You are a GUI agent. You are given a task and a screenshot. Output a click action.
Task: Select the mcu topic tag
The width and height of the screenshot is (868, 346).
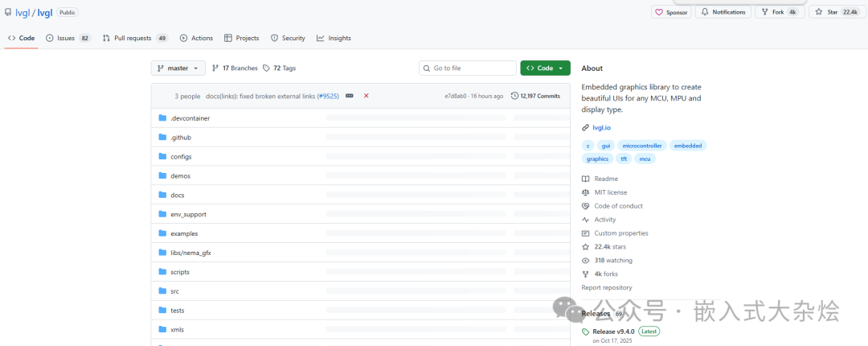[x=645, y=159]
